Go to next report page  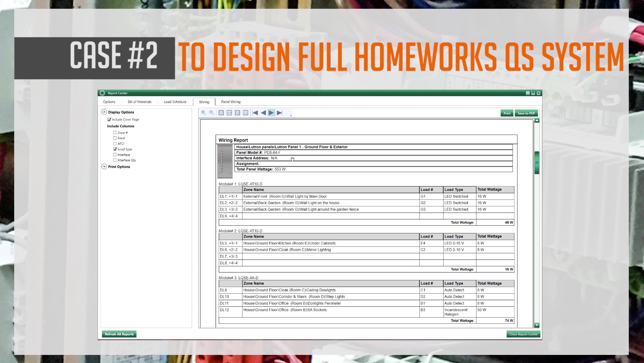tap(271, 113)
